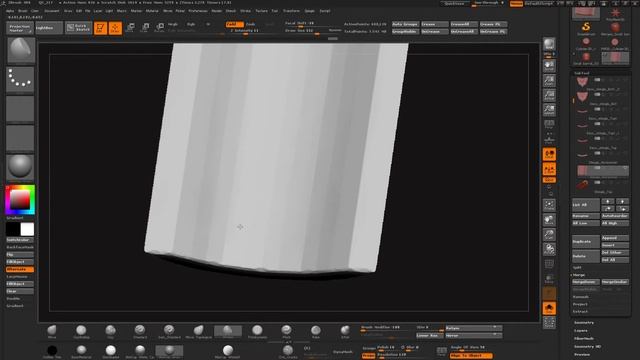Toggle the orange Draw mode button
640x360 pixels.
click(115, 28)
